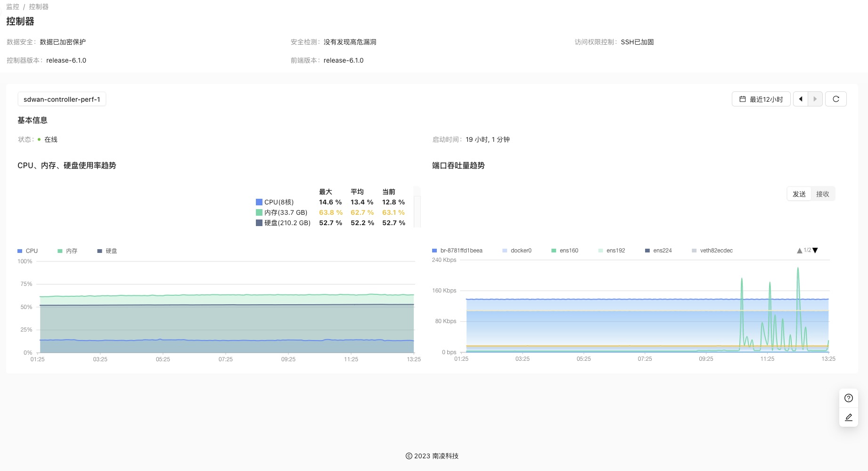Show previous legend page with up triangle
Screen dimensions: 868x471
(800, 251)
